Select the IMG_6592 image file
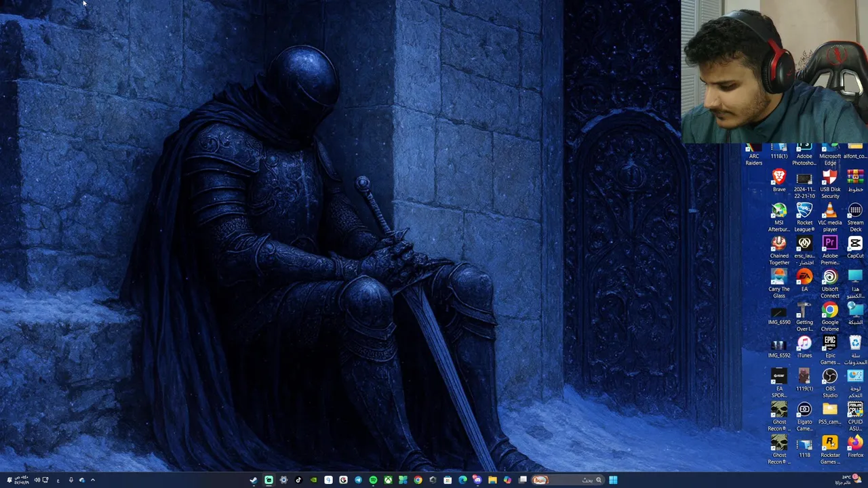The width and height of the screenshot is (868, 488). coord(779,347)
